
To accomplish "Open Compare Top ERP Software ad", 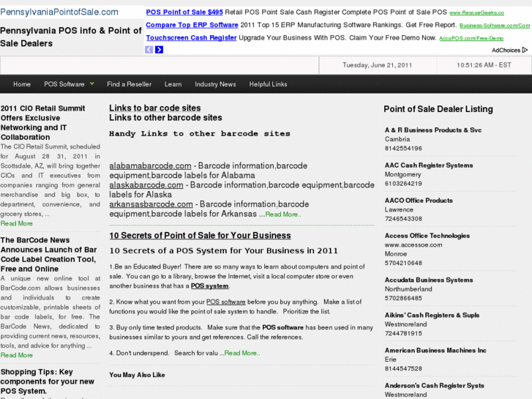I will (192, 25).
